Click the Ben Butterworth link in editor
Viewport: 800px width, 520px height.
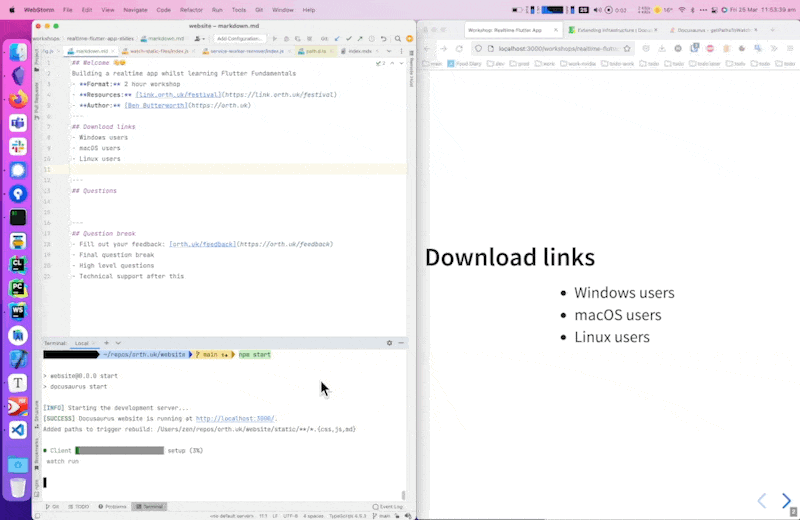tap(156, 105)
